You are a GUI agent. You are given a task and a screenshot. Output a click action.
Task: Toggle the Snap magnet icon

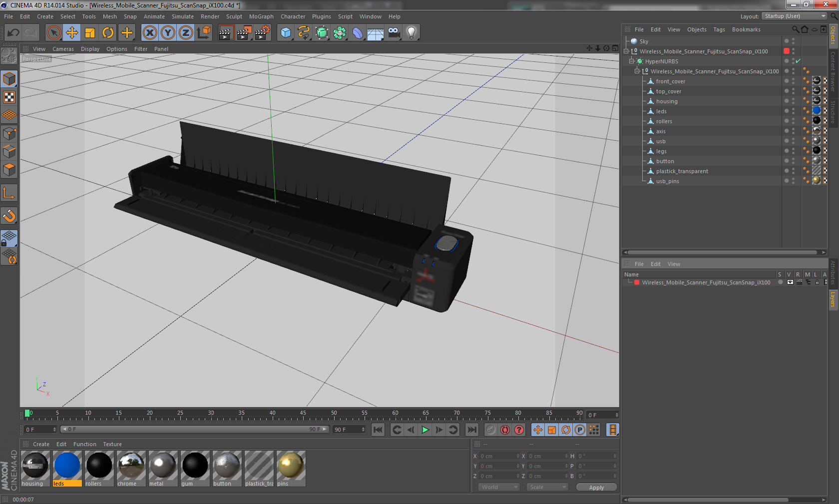pos(9,216)
